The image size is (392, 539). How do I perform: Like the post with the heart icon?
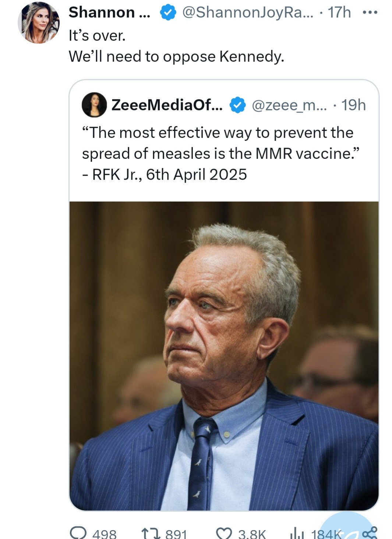pyautogui.click(x=223, y=533)
